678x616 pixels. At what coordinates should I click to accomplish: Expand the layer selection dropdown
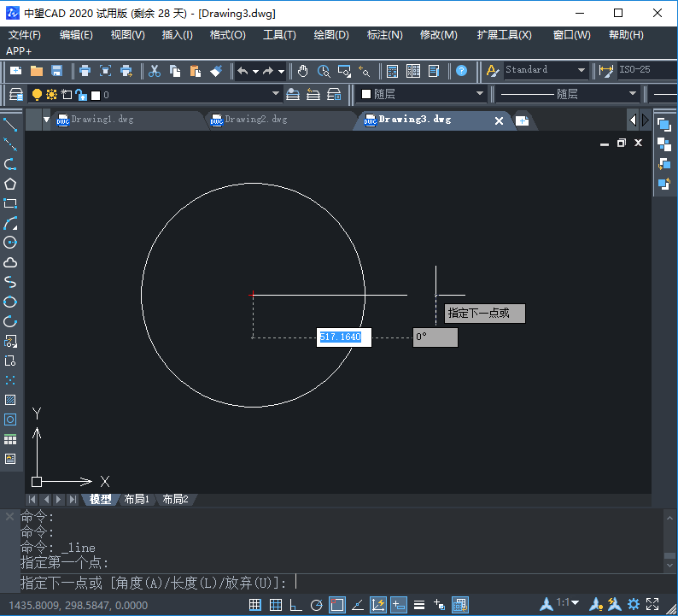click(276, 94)
